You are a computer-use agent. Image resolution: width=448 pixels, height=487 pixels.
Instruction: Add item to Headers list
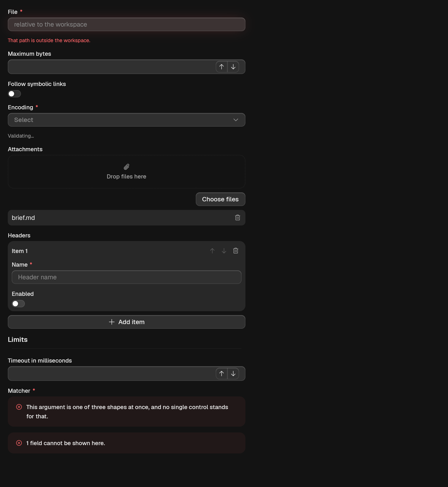(127, 322)
